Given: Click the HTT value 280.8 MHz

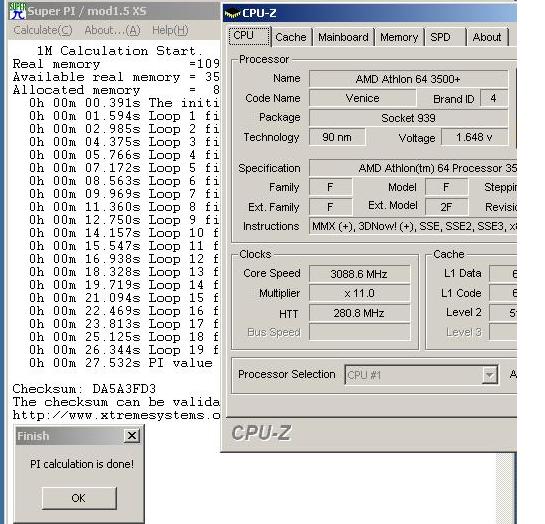Looking at the screenshot, I should (x=359, y=313).
